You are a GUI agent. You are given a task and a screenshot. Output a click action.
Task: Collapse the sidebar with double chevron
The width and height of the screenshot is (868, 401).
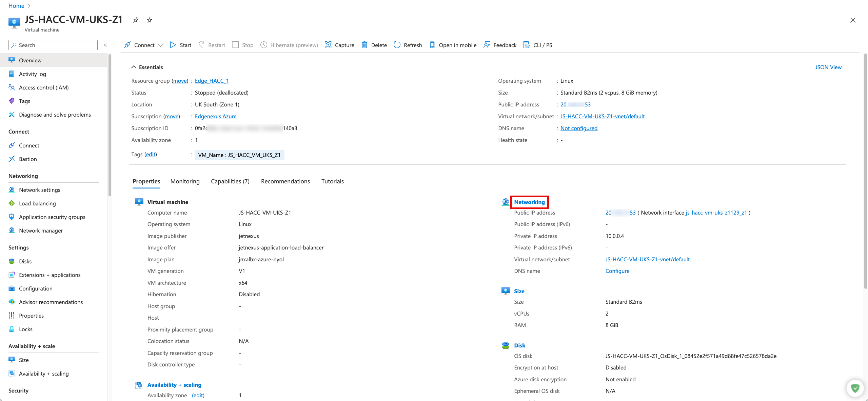(105, 45)
